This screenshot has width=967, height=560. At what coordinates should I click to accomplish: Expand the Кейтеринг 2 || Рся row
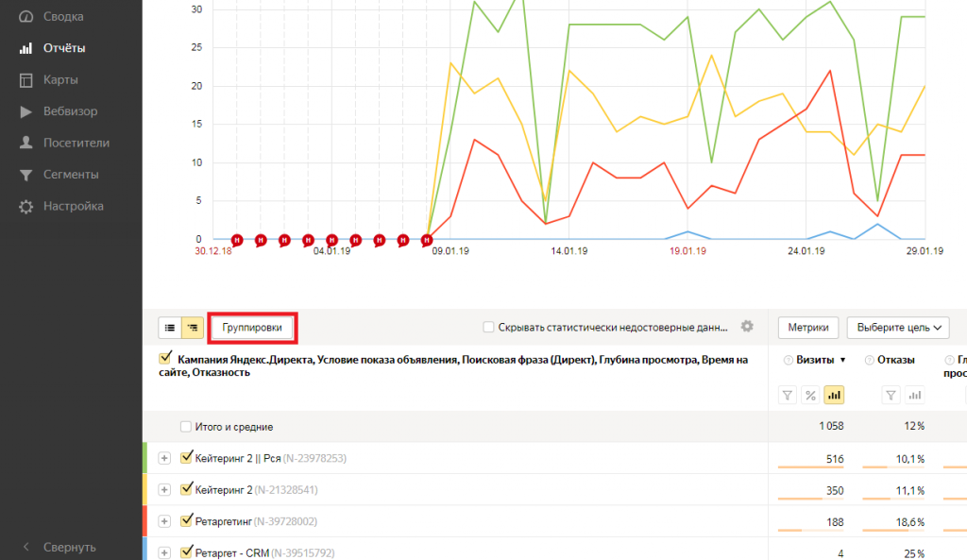coord(162,457)
